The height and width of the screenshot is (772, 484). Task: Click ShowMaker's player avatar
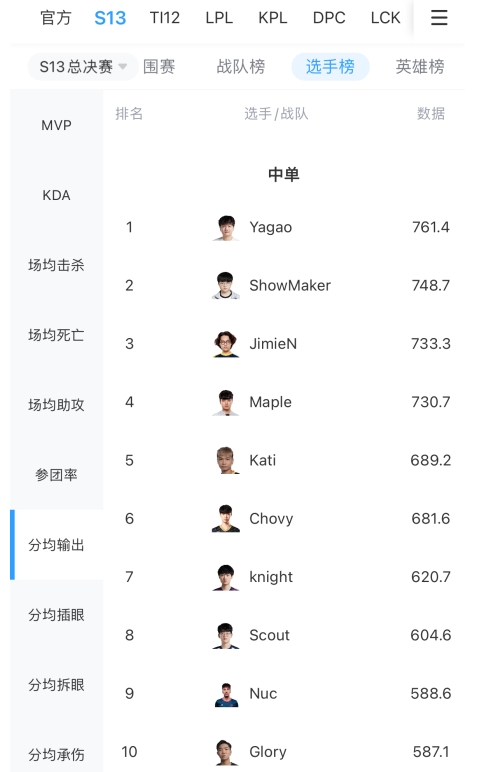click(x=226, y=286)
